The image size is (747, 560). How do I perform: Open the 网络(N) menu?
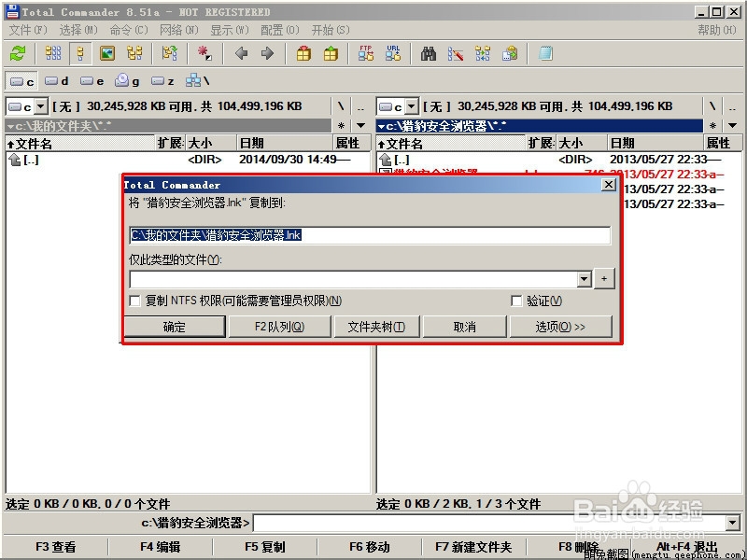[x=179, y=30]
